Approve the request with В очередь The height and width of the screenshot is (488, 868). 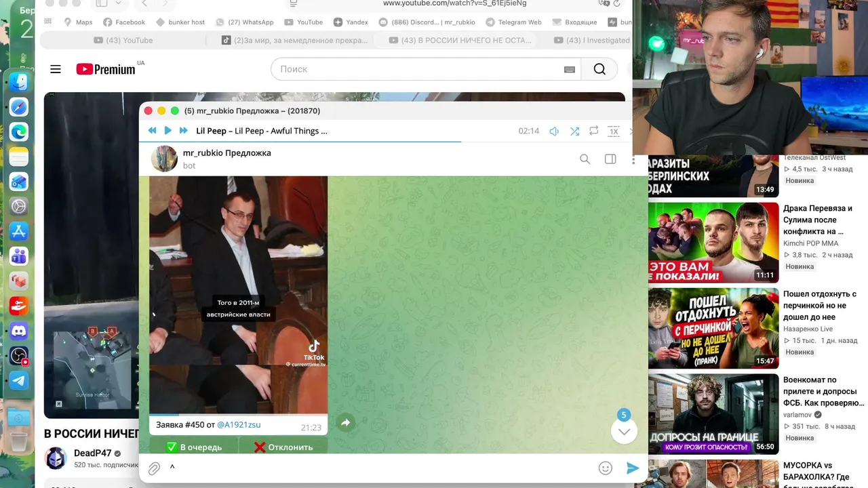click(194, 447)
